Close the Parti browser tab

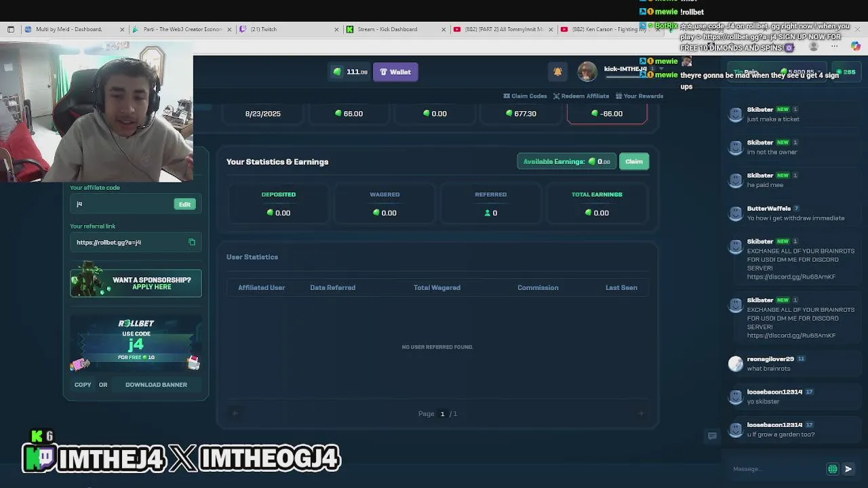[229, 29]
